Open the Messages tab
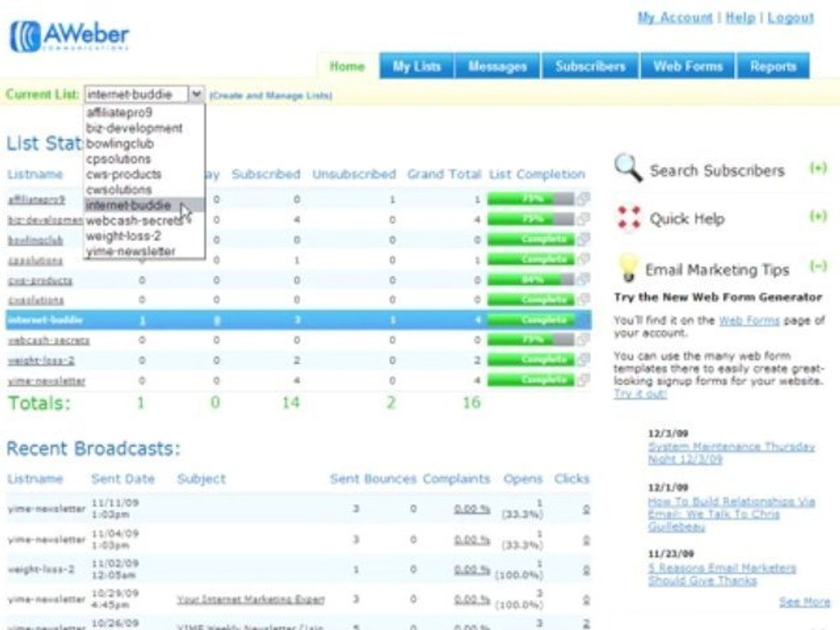This screenshot has height=630, width=840. pyautogui.click(x=497, y=66)
